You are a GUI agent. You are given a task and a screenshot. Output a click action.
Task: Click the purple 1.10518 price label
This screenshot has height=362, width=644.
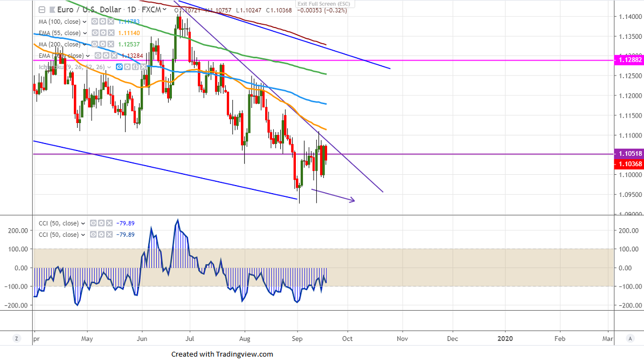point(629,154)
